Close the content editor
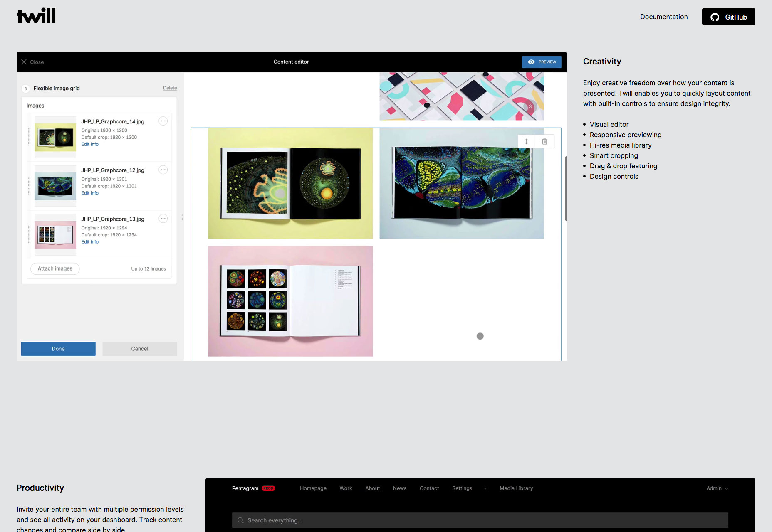772x532 pixels. point(32,62)
